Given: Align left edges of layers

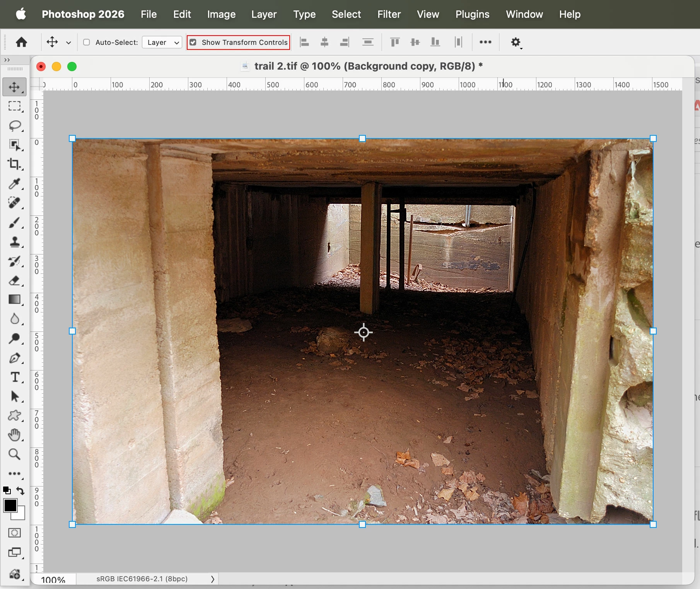Looking at the screenshot, I should (x=305, y=42).
